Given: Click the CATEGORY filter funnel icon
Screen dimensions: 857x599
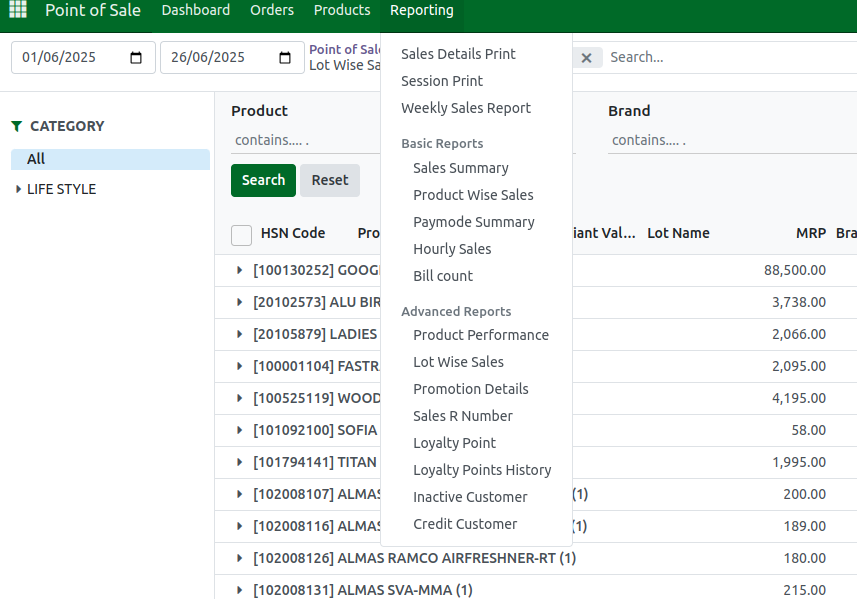Looking at the screenshot, I should [x=16, y=126].
